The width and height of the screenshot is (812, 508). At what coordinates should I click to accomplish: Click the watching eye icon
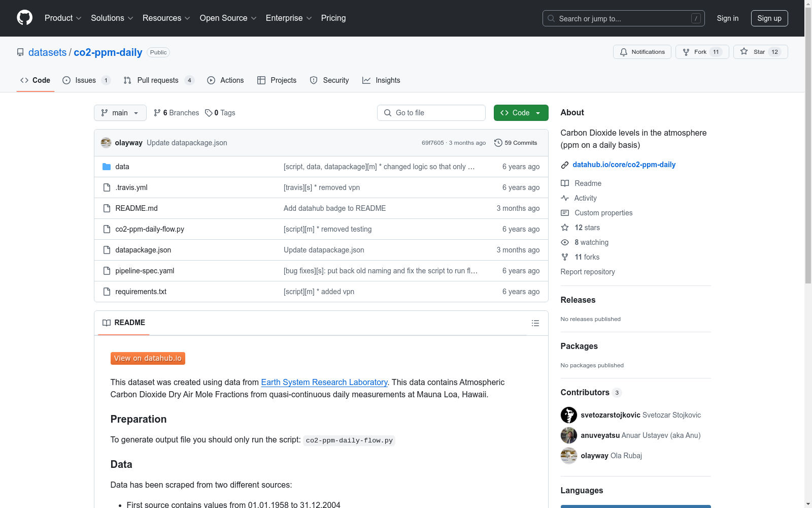[x=565, y=242]
